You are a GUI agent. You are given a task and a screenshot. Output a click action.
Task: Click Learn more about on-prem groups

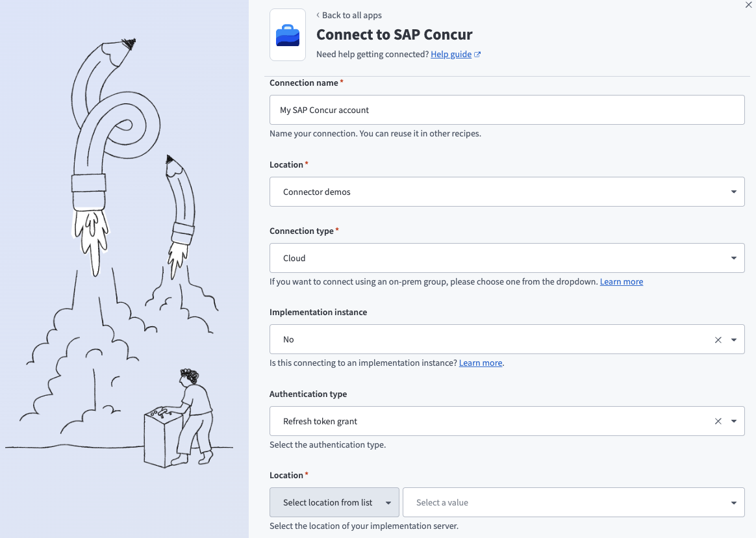pyautogui.click(x=621, y=281)
